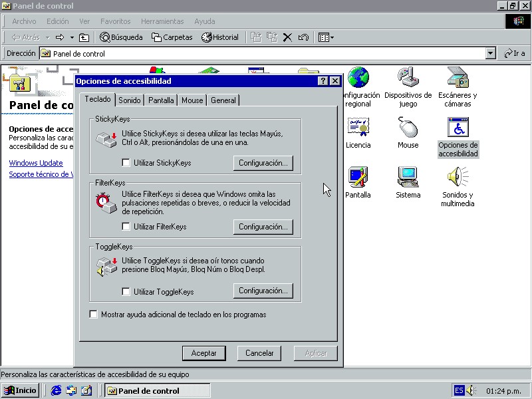Click the Delete X toolbar icon

287,37
